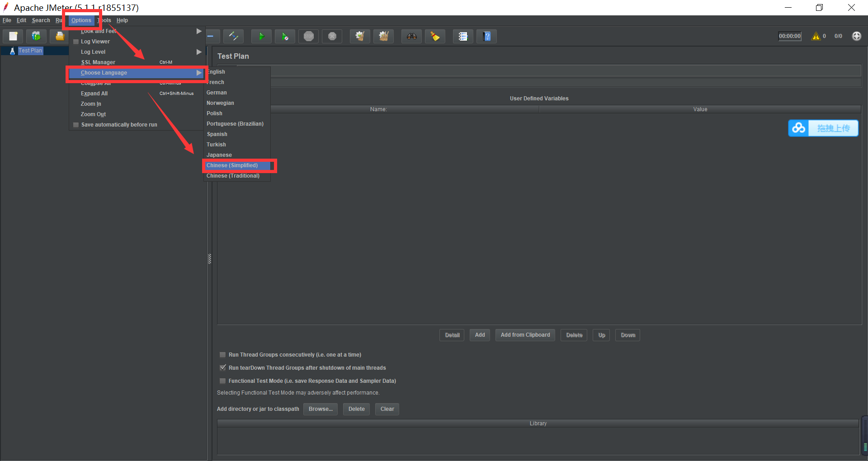The width and height of the screenshot is (868, 461).
Task: Select Spanish language
Action: 237,134
